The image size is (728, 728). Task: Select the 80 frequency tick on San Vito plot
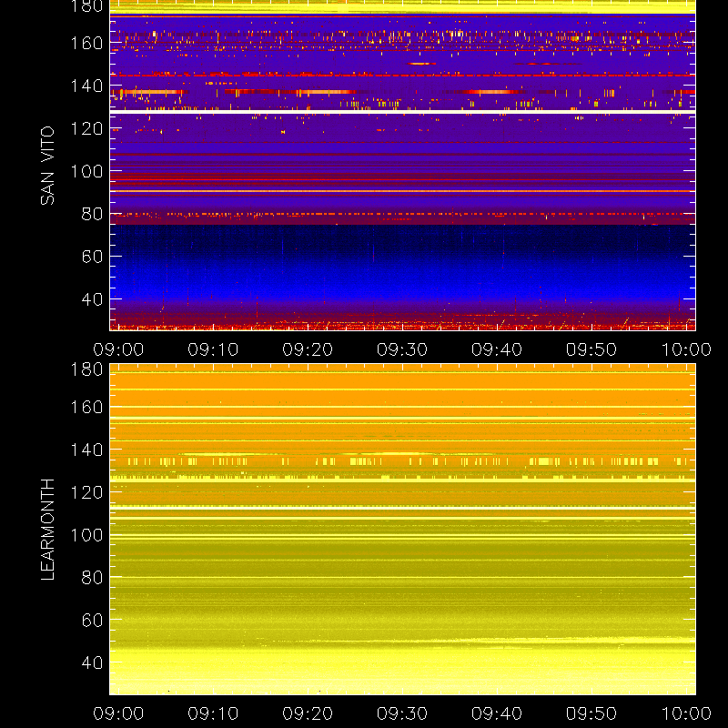(x=92, y=214)
